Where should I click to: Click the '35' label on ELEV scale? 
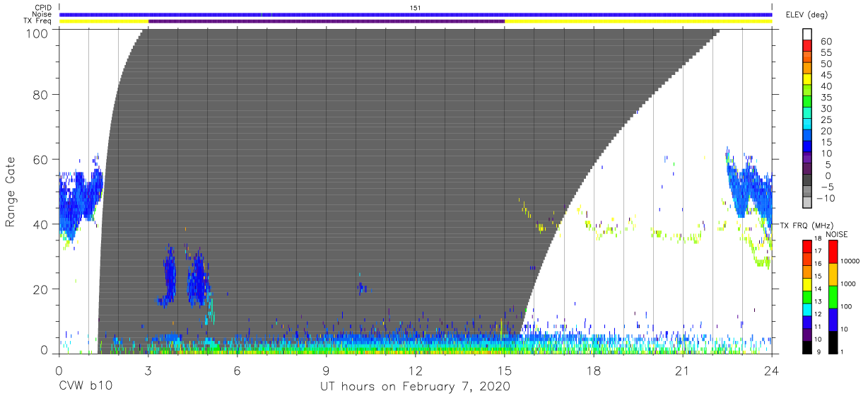click(x=827, y=98)
